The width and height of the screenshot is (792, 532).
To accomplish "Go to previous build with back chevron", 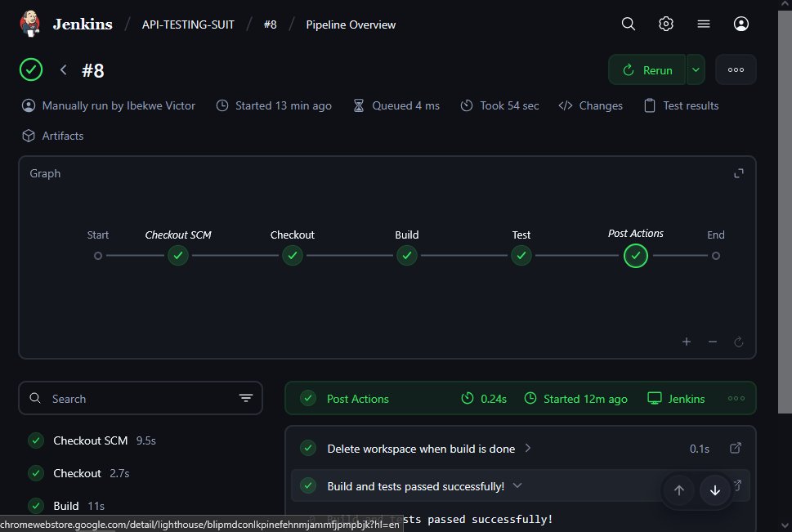I will coord(63,69).
